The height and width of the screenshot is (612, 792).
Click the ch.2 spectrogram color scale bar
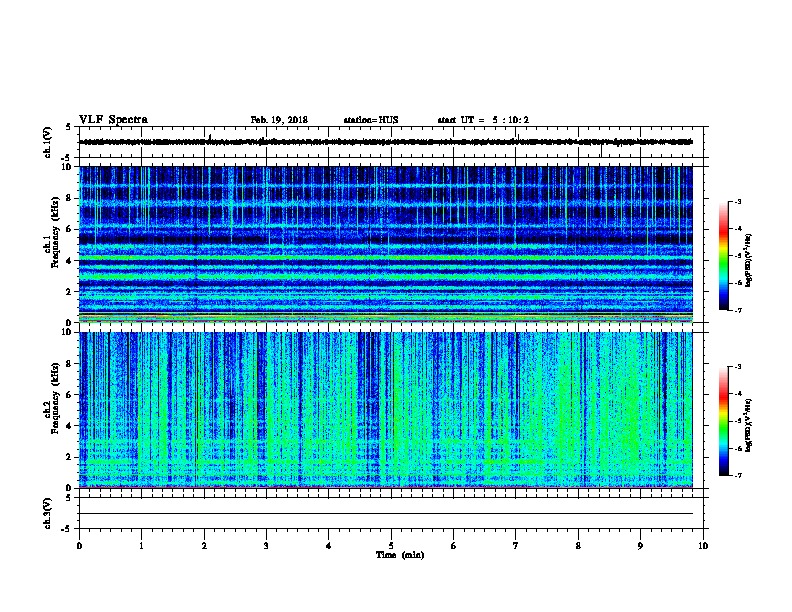724,421
